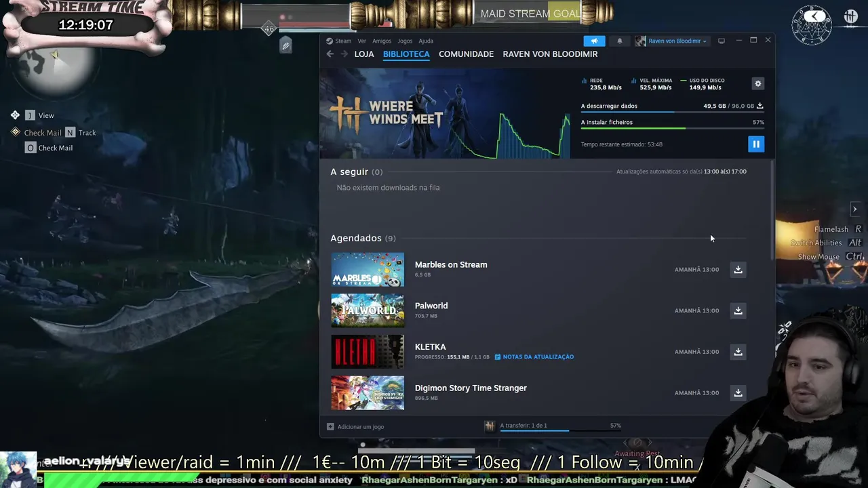
Task: Click the A descarregar dados progress bar
Action: [672, 113]
